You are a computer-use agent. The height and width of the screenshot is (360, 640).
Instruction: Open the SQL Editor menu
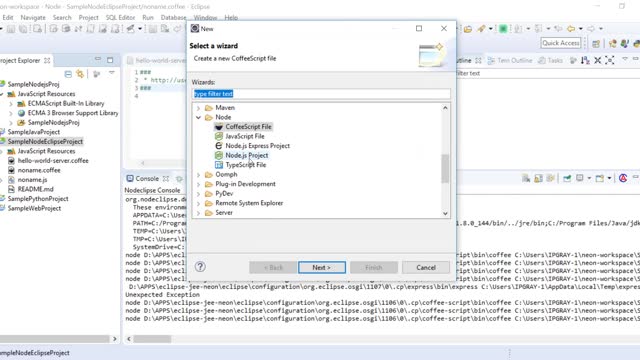coord(120,18)
